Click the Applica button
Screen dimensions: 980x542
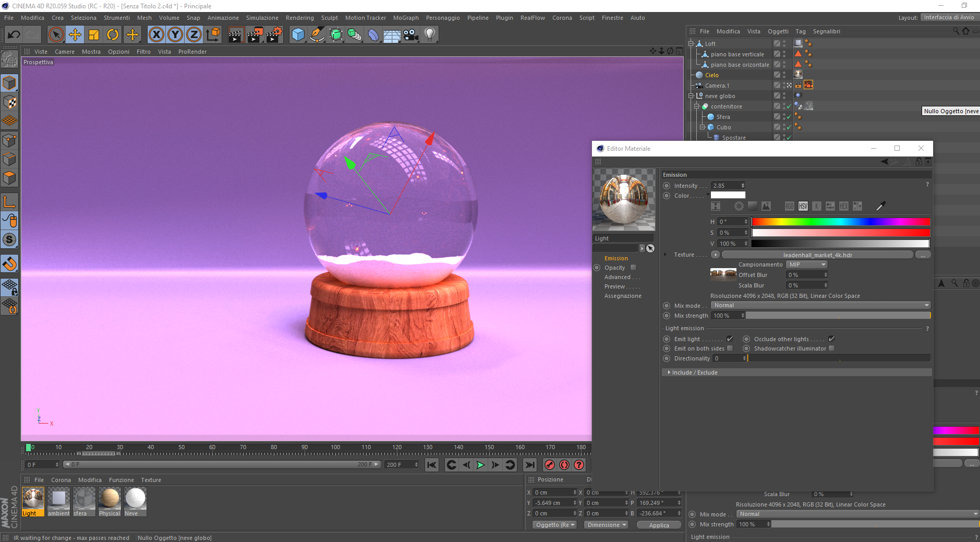659,525
